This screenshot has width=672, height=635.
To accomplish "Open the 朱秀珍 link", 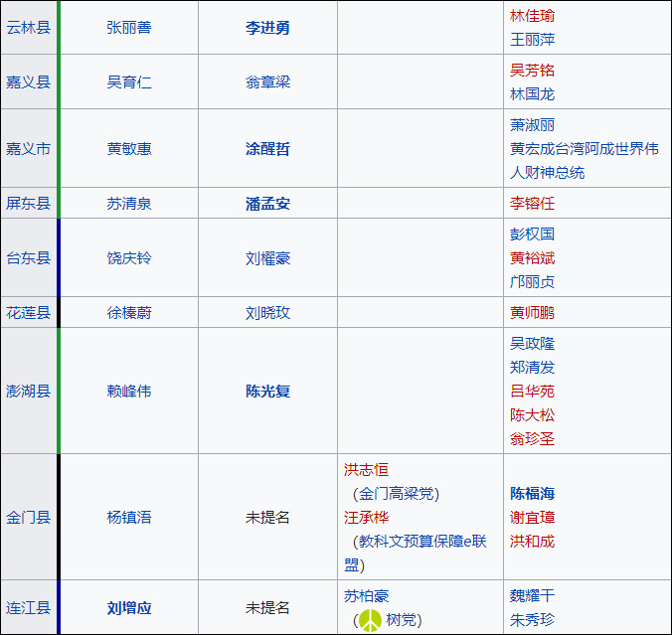I will [532, 619].
